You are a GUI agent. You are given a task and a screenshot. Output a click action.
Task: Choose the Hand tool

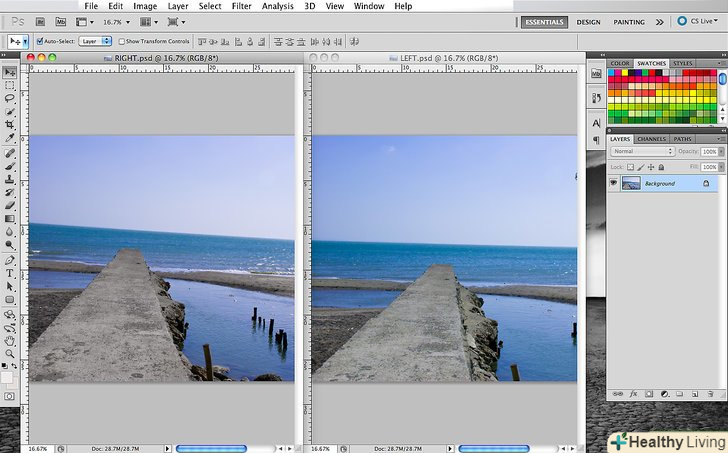click(x=10, y=340)
